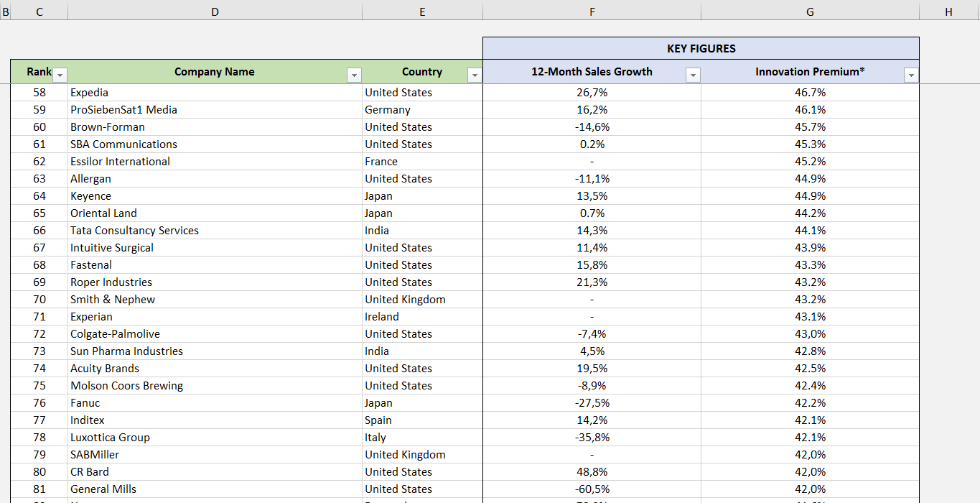Click the Spain country cell

[422, 420]
